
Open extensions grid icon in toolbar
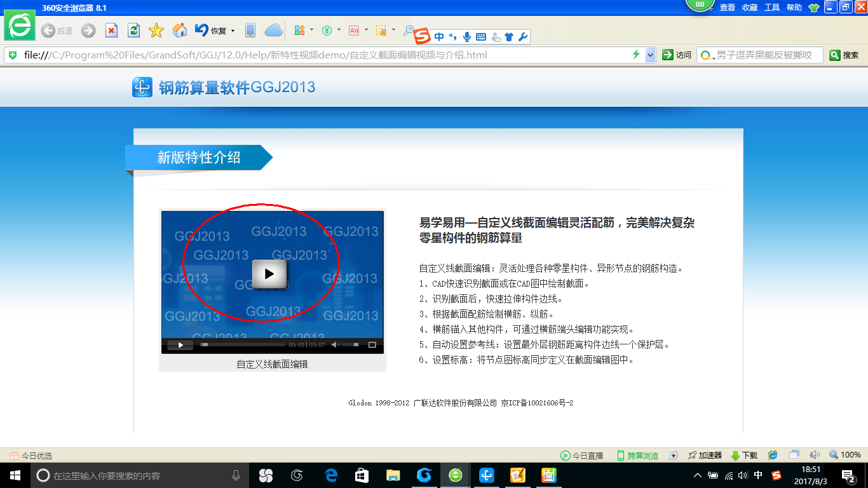point(300,30)
